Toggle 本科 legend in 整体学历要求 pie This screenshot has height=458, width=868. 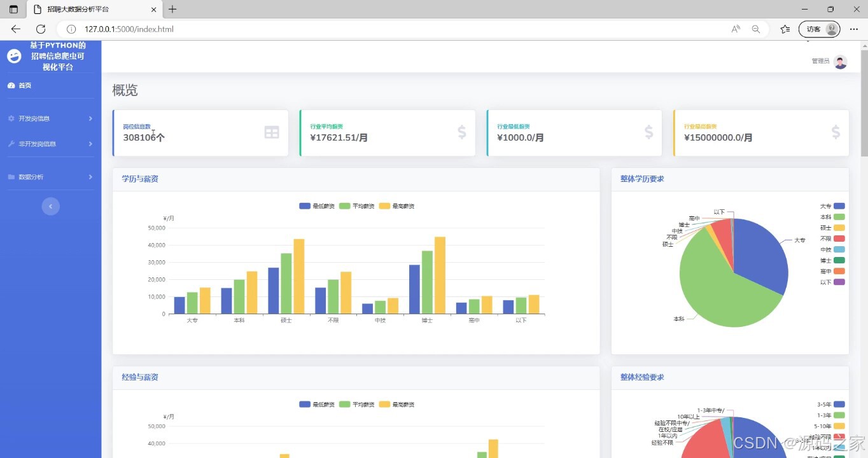(x=832, y=217)
